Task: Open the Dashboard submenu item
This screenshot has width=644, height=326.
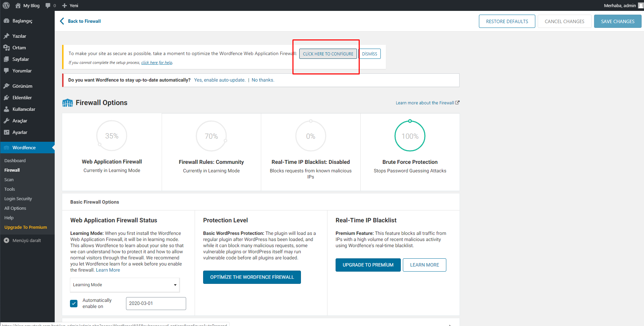Action: 15,160
